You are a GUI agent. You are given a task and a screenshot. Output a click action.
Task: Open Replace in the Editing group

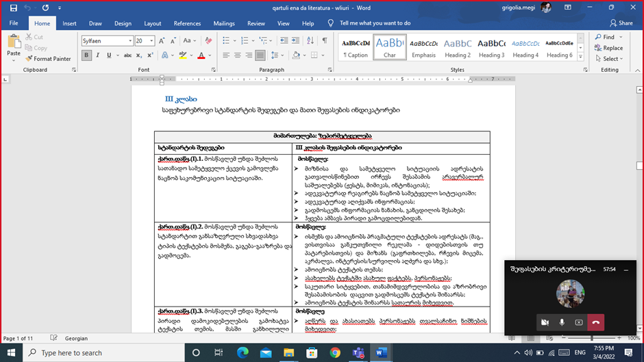tap(608, 48)
